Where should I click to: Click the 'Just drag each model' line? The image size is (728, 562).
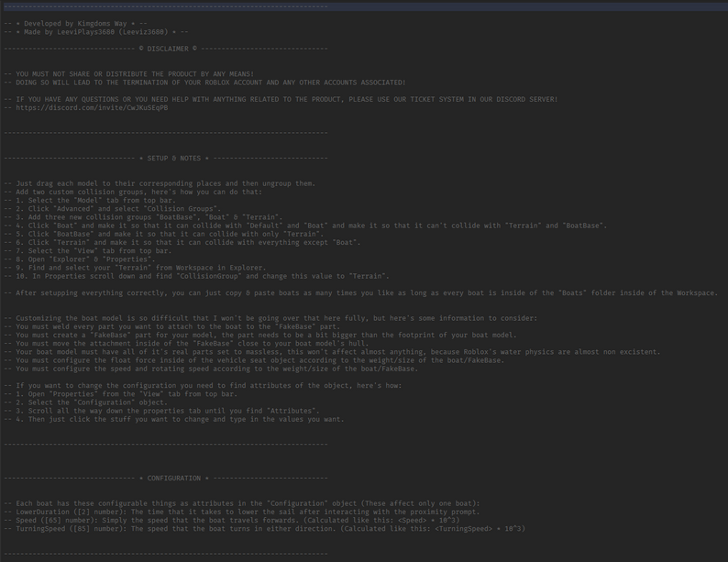(160, 183)
